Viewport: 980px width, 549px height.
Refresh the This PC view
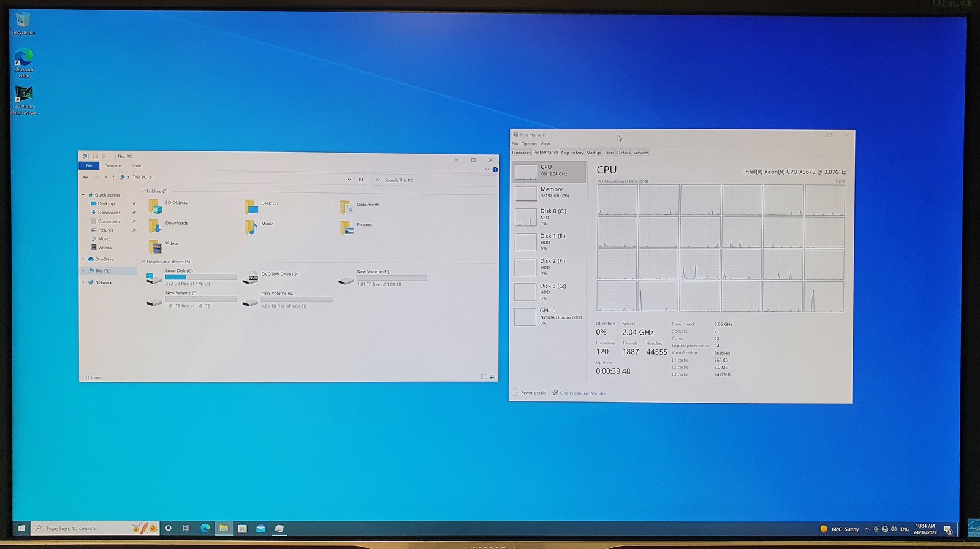361,180
